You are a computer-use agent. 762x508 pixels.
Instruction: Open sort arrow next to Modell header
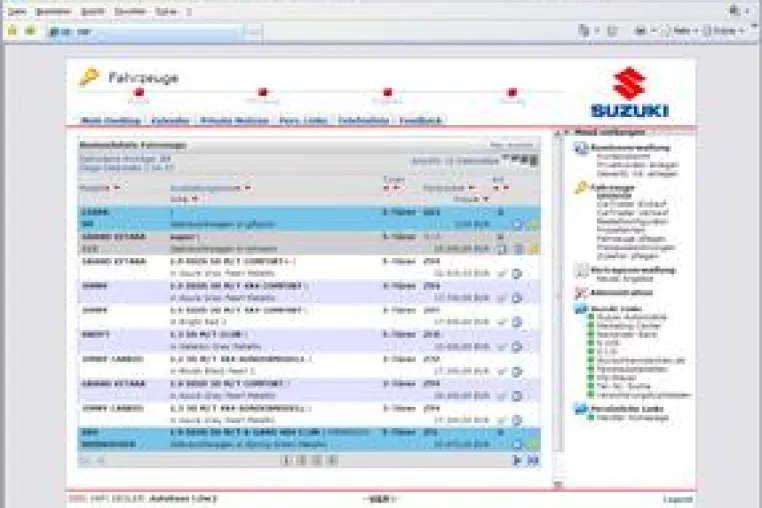(117, 188)
